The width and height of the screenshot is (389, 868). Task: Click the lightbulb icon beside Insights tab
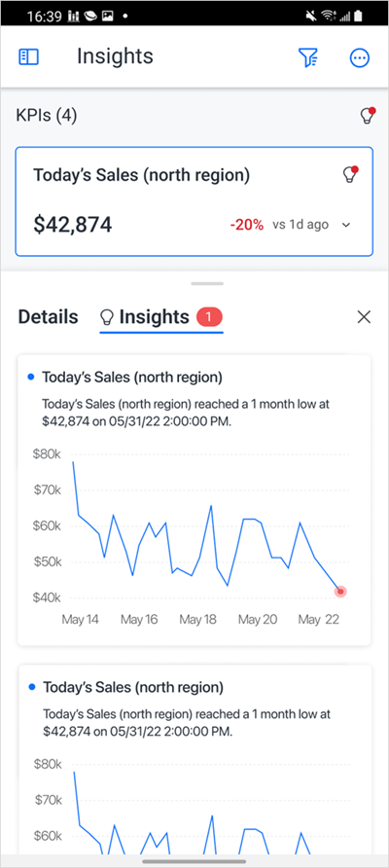(106, 317)
